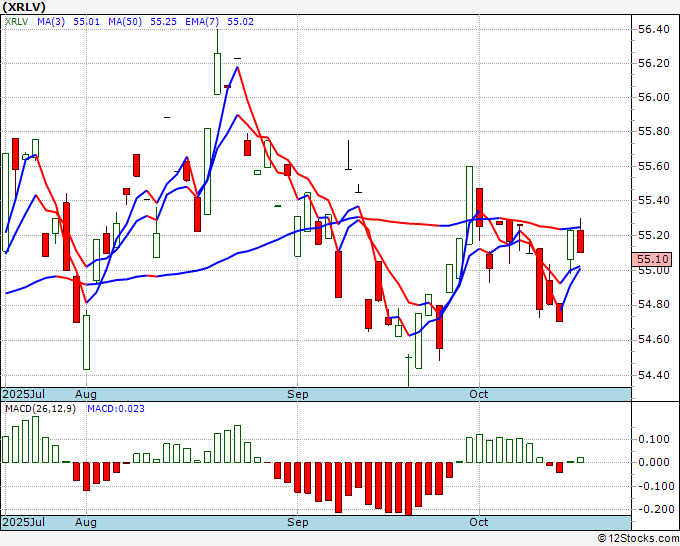Screen dimensions: 680x546
Task: Select the MA(3) legend label
Action: pyautogui.click(x=51, y=22)
